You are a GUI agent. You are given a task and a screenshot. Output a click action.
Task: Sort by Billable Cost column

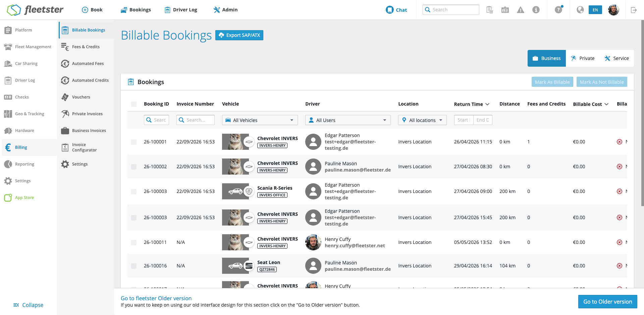click(591, 104)
